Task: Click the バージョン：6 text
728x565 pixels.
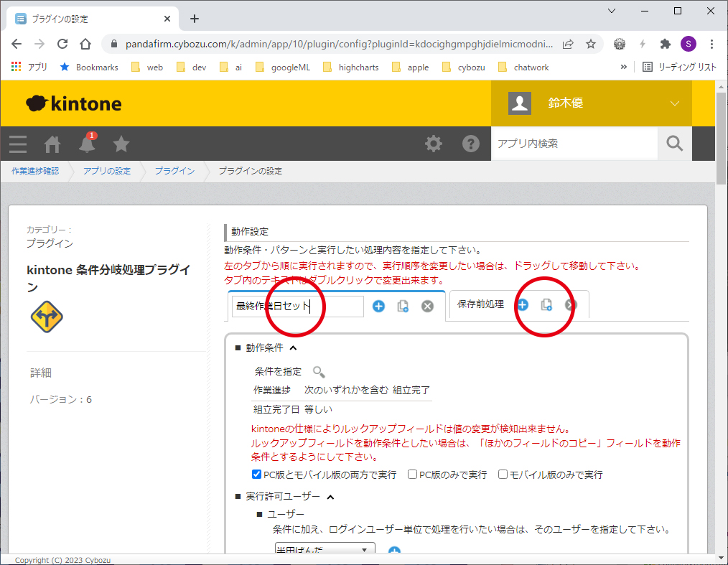Action: coord(61,399)
